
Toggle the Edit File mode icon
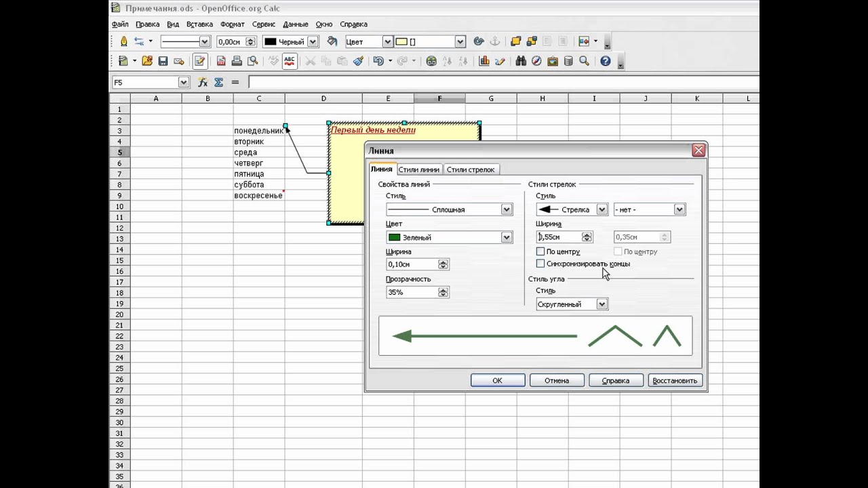[x=199, y=61]
